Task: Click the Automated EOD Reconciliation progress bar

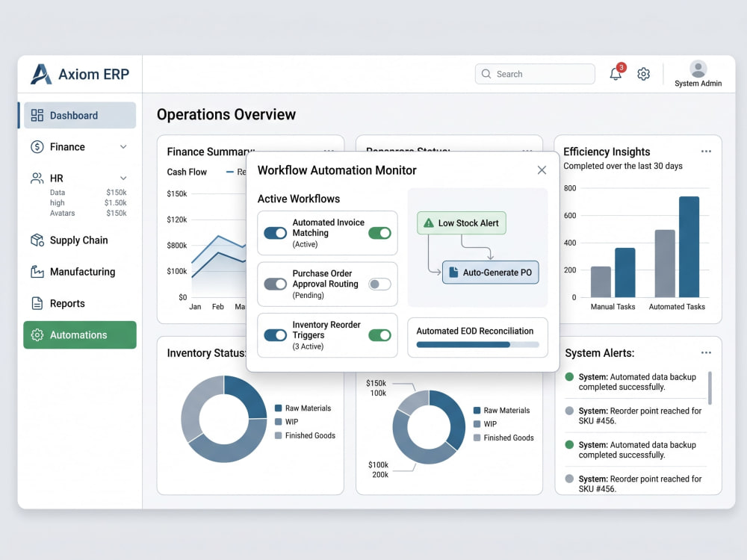Action: [477, 344]
